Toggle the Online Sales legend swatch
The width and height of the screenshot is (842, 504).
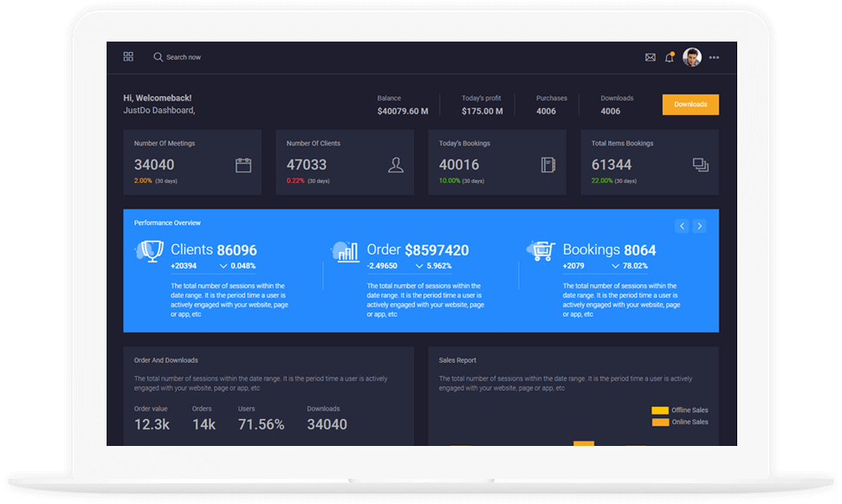pos(660,423)
